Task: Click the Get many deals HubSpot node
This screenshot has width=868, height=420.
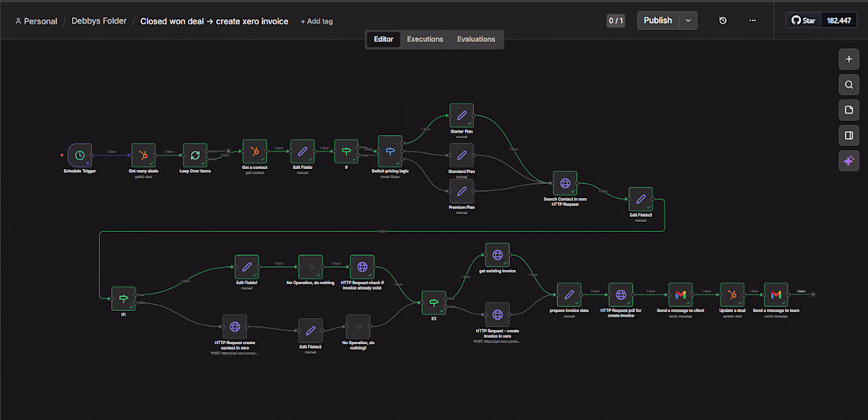Action: [x=144, y=156]
